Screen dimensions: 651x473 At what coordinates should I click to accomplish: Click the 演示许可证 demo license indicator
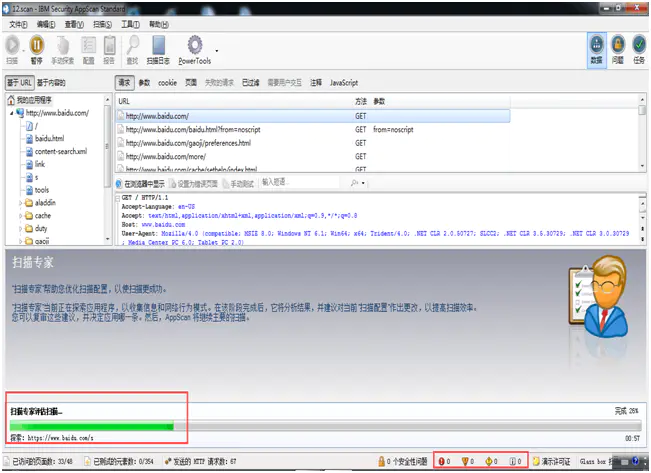[551, 461]
